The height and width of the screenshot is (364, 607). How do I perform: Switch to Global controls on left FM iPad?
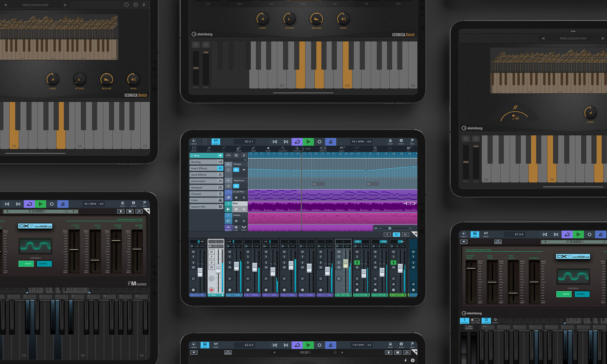[x=43, y=264]
